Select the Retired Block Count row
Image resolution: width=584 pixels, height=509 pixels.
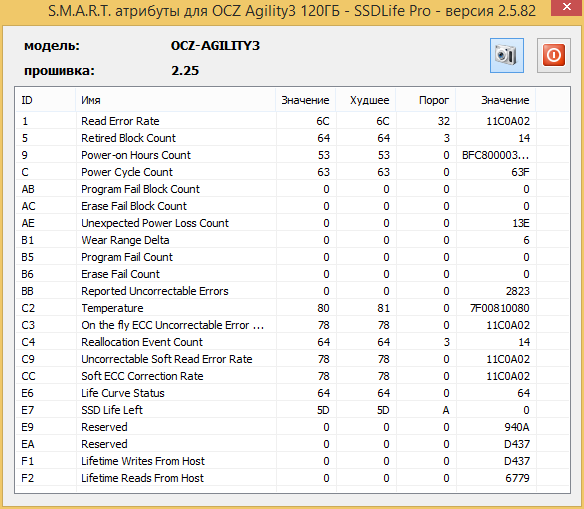(x=292, y=138)
